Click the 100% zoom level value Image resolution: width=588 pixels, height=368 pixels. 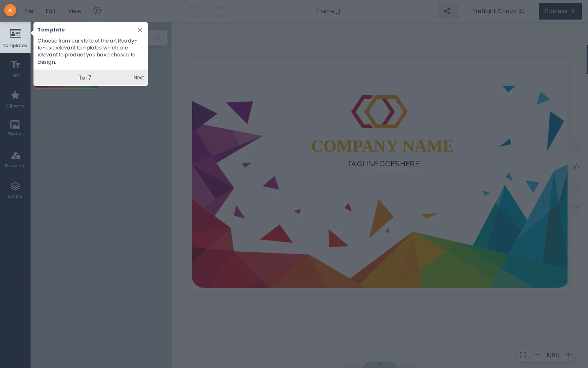553,355
